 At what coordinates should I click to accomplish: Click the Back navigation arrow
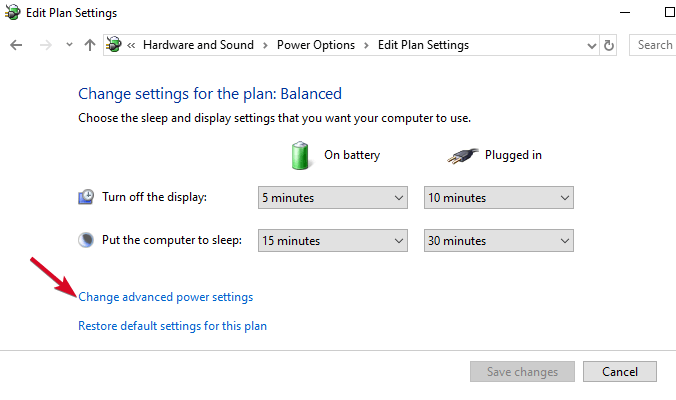click(x=16, y=45)
